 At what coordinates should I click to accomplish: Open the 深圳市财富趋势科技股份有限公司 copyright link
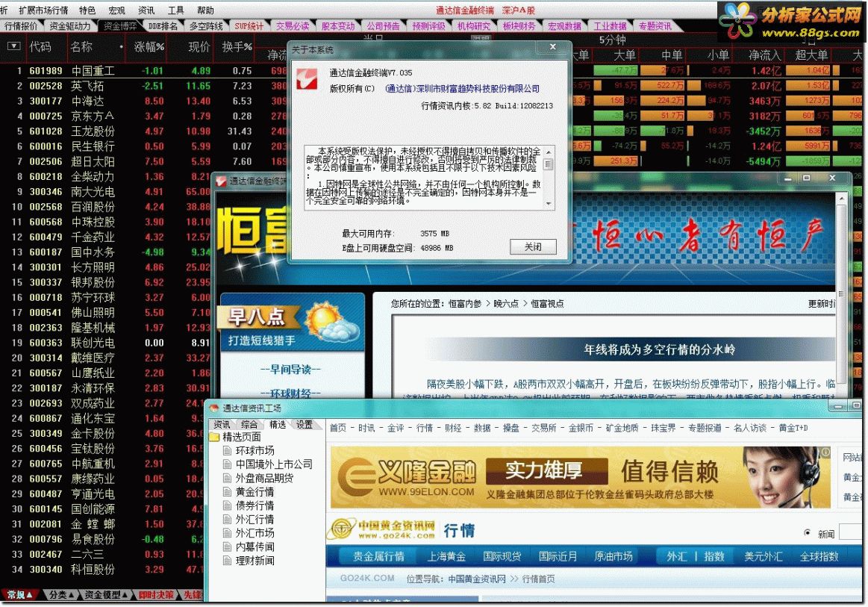pyautogui.click(x=462, y=89)
